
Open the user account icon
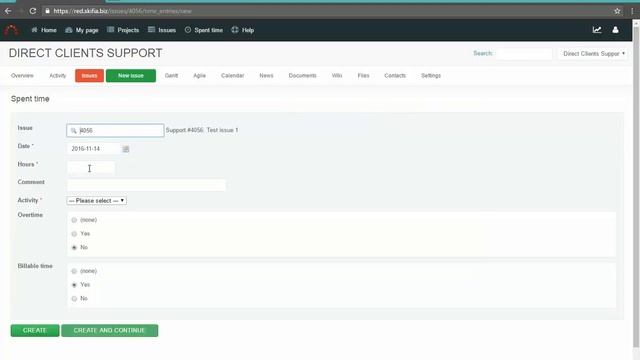[615, 30]
